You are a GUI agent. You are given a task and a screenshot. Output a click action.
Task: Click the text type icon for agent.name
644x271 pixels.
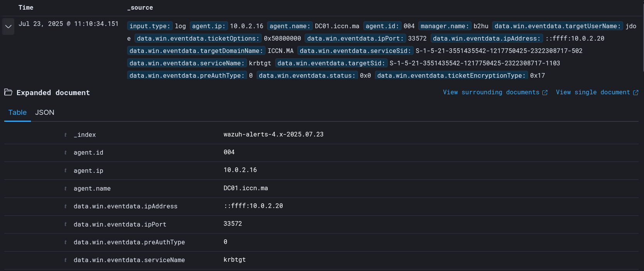click(65, 189)
